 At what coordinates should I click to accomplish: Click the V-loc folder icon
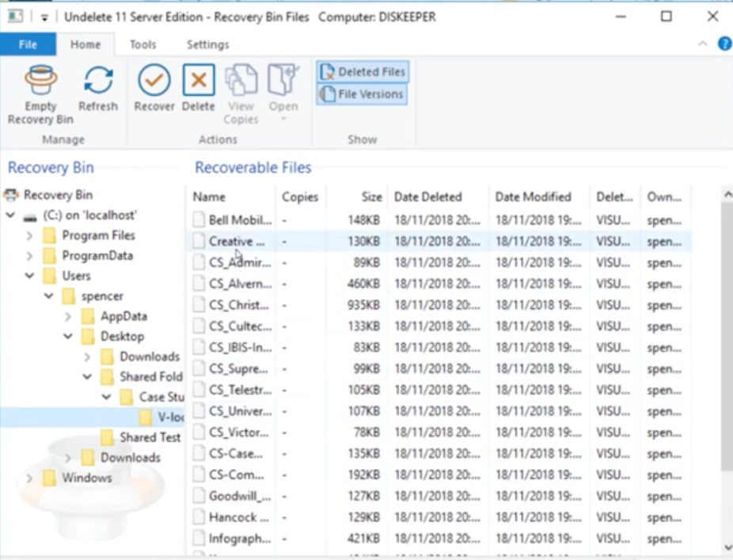(x=146, y=417)
